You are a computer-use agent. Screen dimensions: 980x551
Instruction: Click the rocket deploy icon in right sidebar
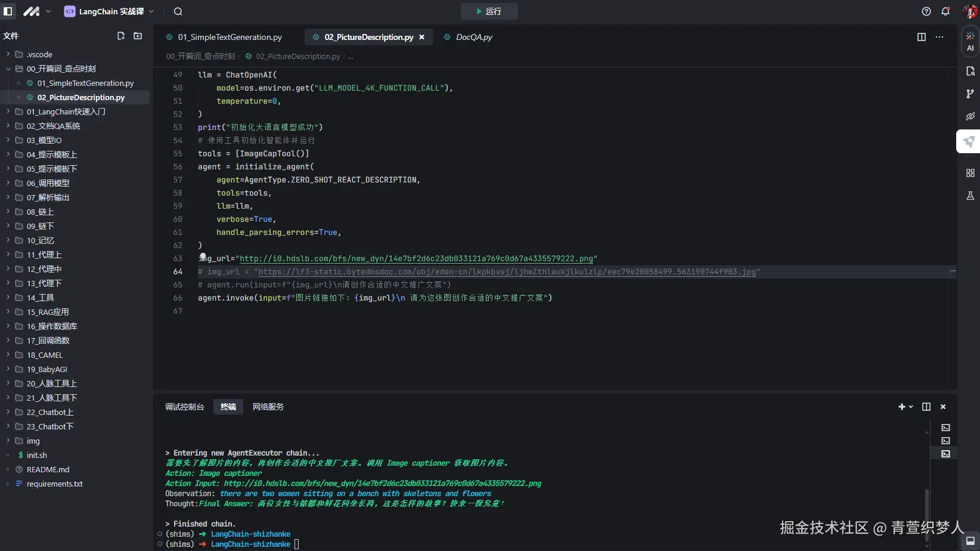(969, 142)
